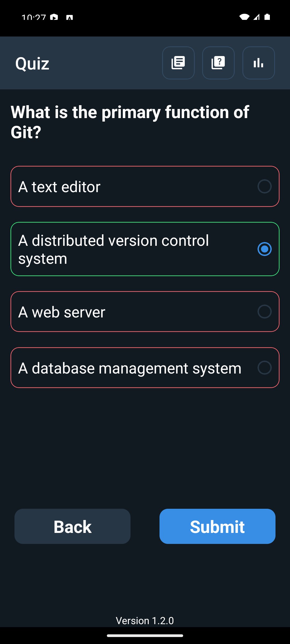This screenshot has width=290, height=644.
Task: Open the question bank icon in header
Action: click(x=218, y=63)
